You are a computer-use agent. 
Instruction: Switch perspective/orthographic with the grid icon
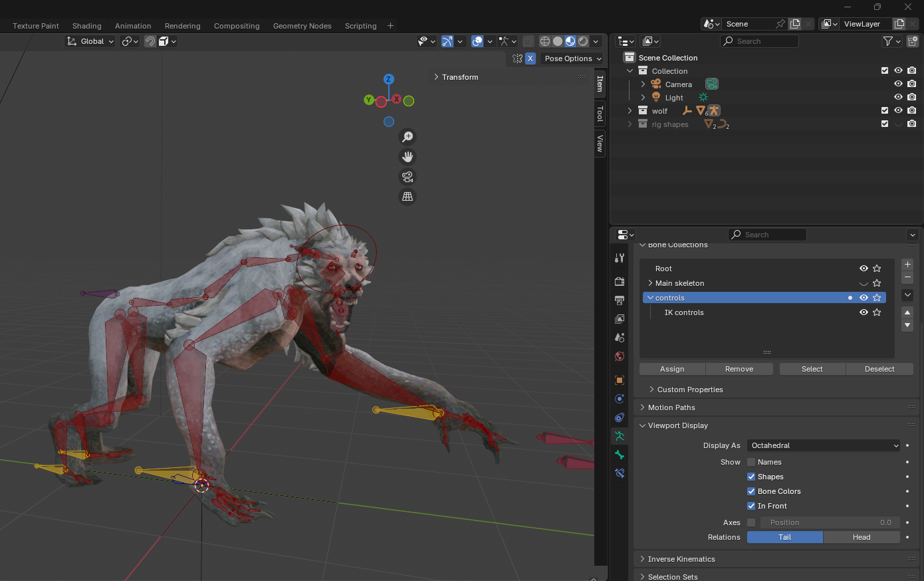click(407, 197)
